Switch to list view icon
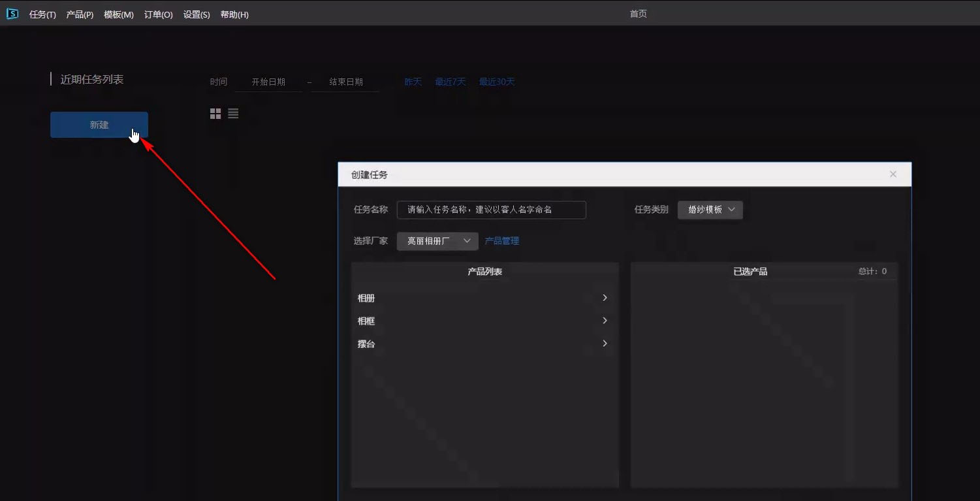The image size is (980, 501). pos(233,114)
